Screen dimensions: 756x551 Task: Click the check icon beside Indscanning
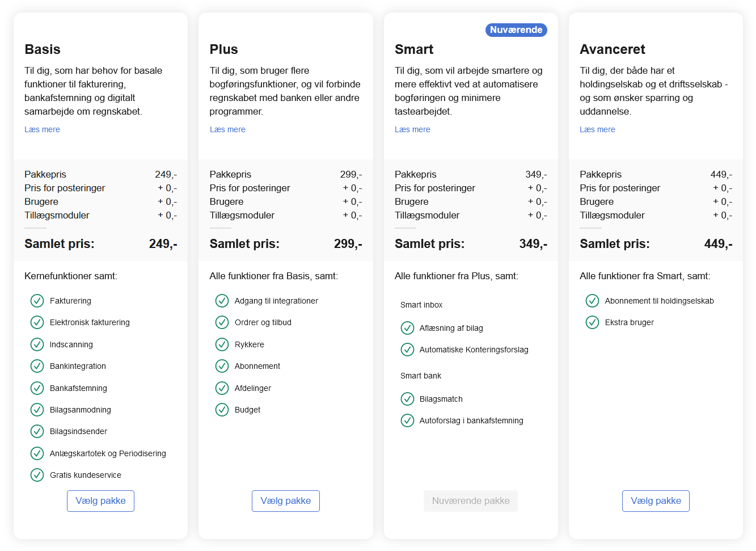[x=37, y=344]
